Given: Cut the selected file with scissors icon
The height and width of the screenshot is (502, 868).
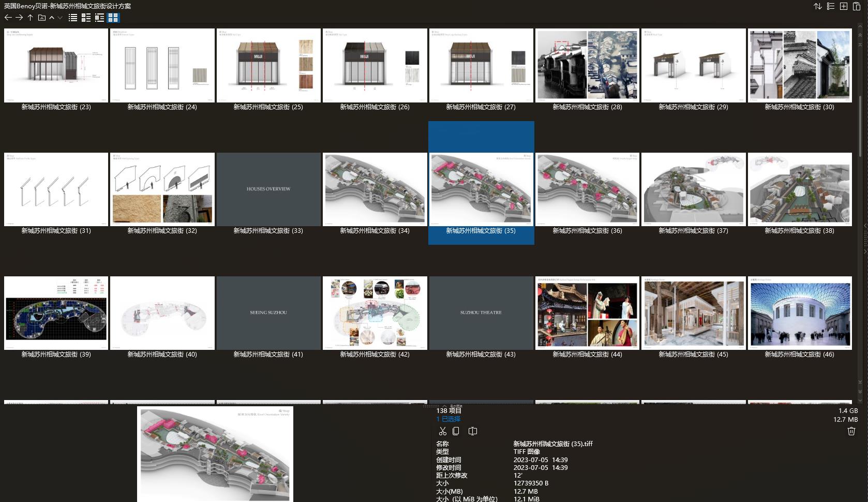Looking at the screenshot, I should tap(442, 431).
